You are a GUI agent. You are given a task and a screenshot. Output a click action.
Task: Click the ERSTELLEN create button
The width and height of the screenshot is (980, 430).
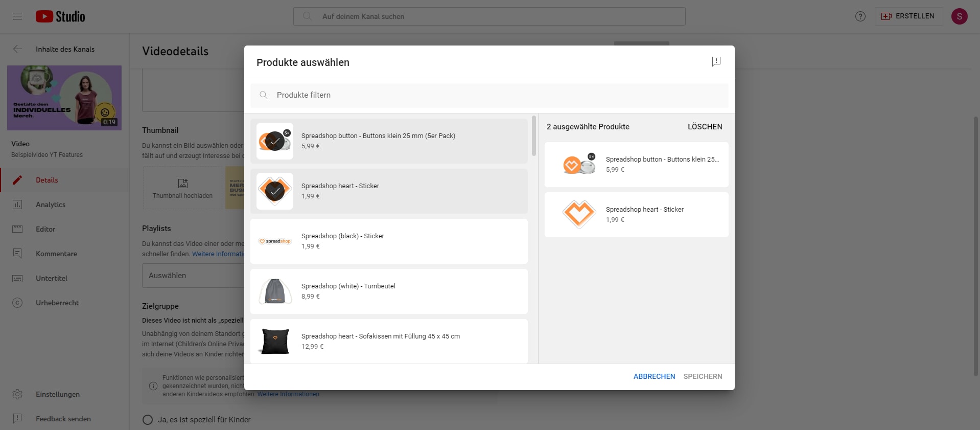point(908,16)
